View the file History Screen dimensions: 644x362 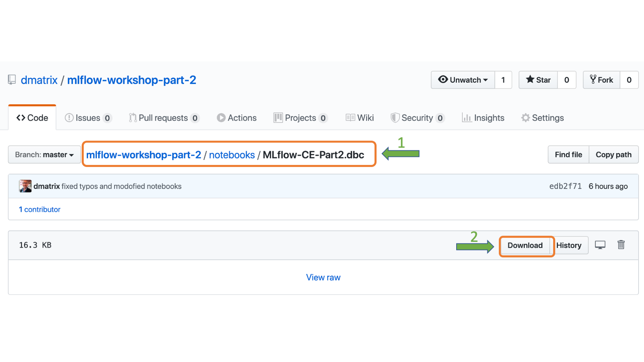[569, 246]
